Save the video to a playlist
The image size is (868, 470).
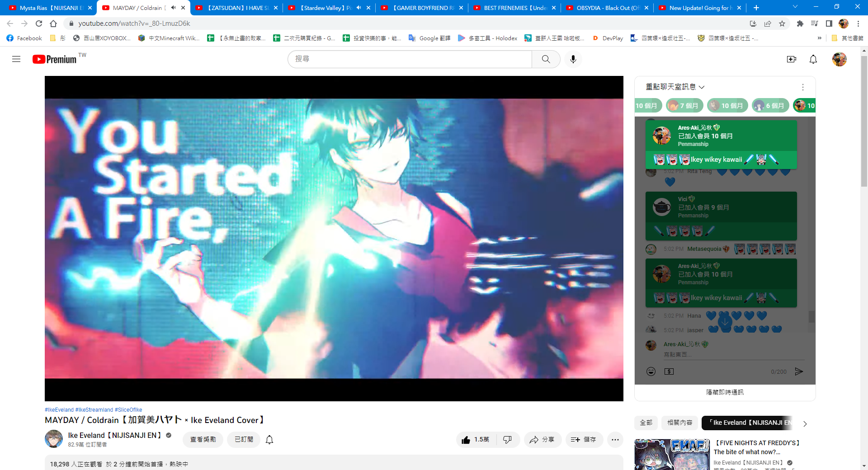[x=584, y=440]
